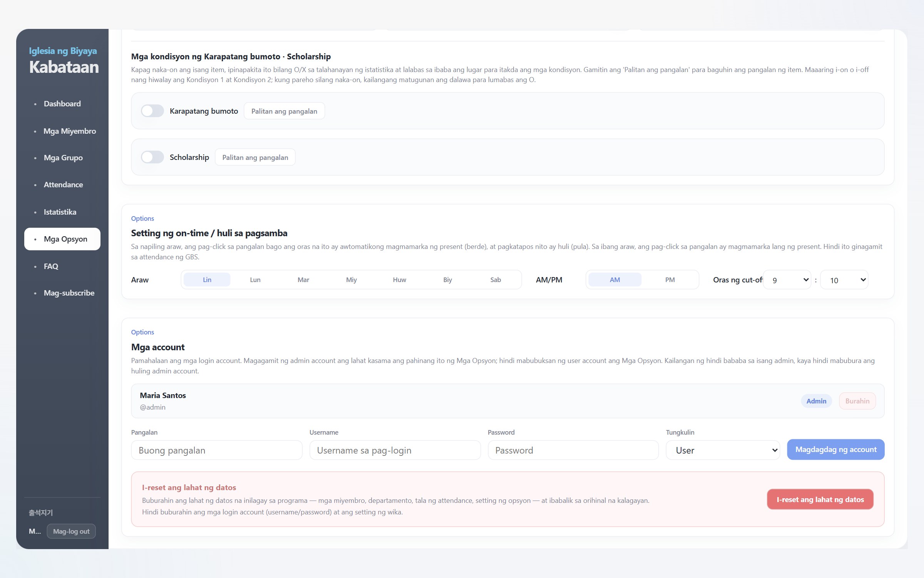Click the red I-reset ang lahat ng datos button
Image resolution: width=924 pixels, height=578 pixels.
(x=820, y=499)
